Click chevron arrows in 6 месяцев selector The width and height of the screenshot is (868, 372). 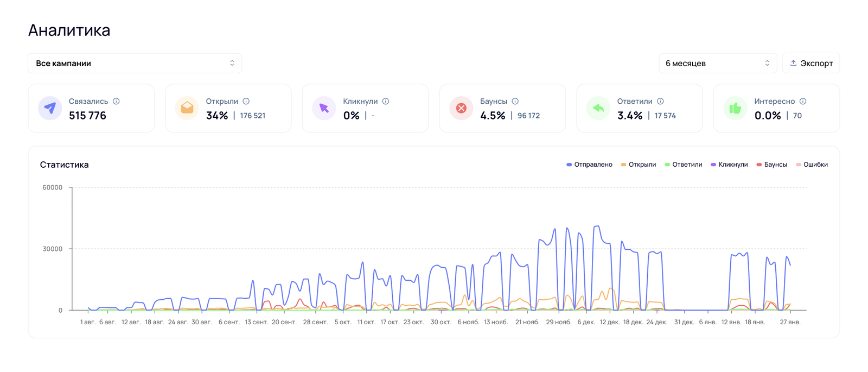(x=767, y=63)
